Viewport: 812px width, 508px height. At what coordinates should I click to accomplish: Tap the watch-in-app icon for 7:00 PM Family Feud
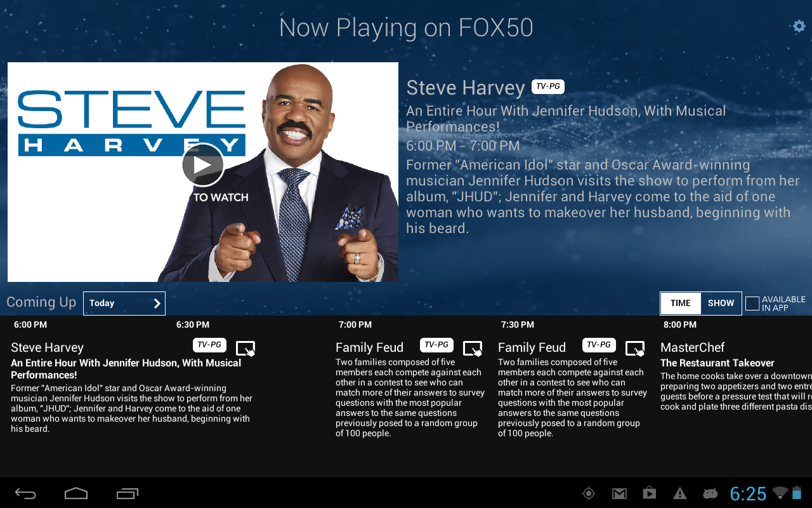point(473,349)
